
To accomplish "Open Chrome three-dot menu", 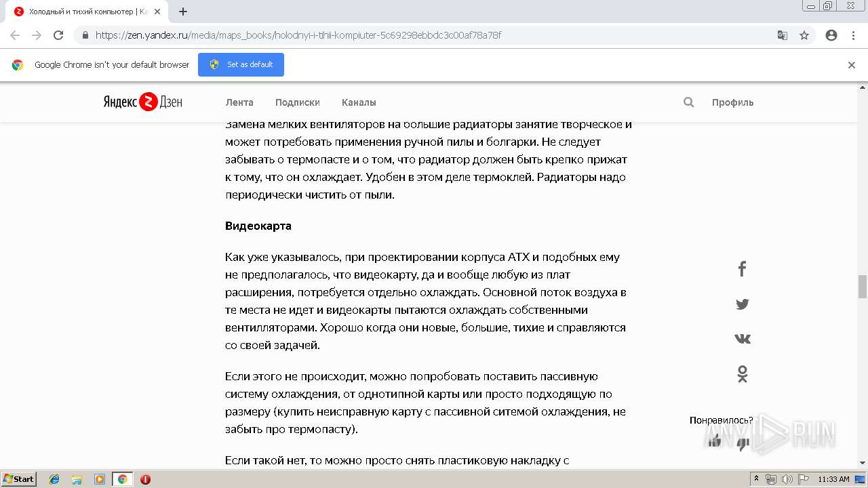I will pyautogui.click(x=853, y=35).
